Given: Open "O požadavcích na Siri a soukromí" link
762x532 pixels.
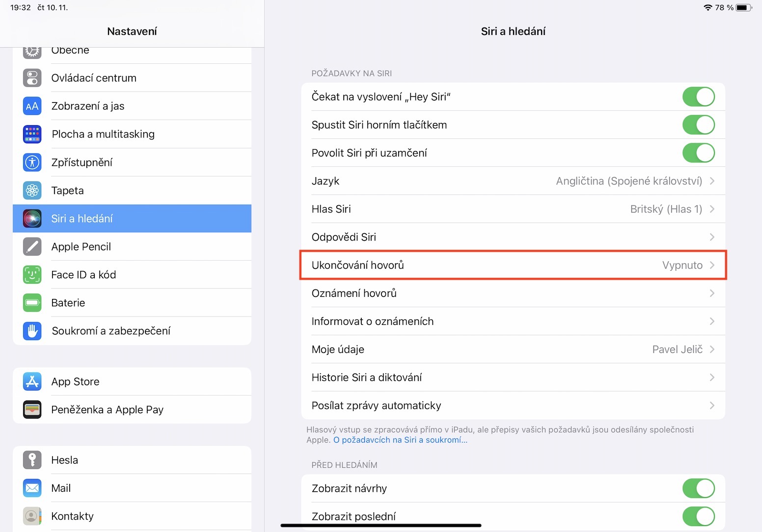Looking at the screenshot, I should pyautogui.click(x=400, y=440).
